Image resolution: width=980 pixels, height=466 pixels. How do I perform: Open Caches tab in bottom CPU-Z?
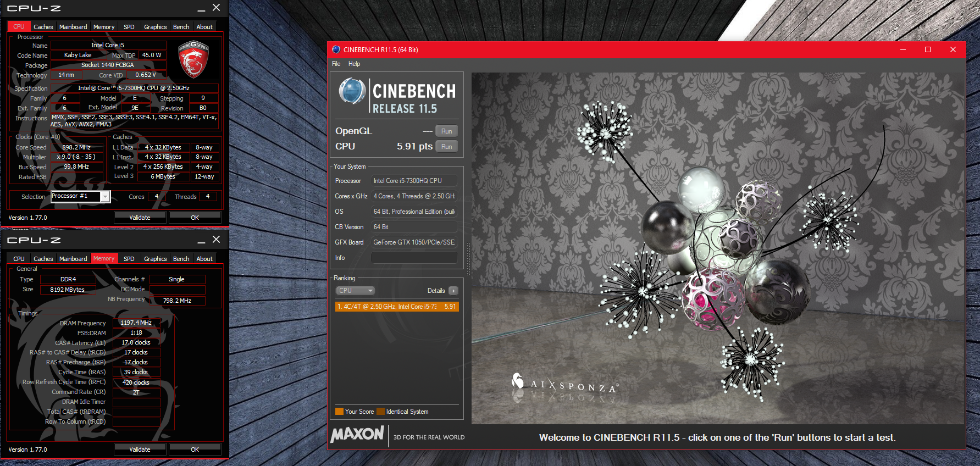(43, 259)
